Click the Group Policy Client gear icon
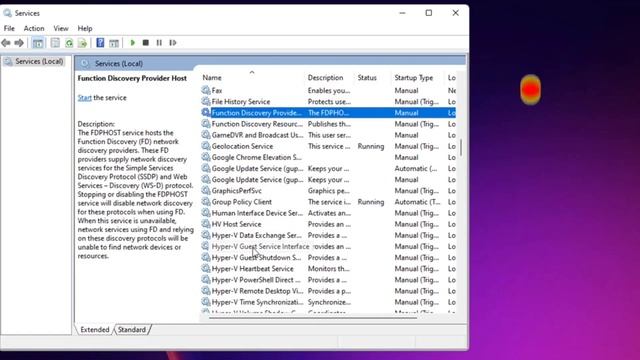This screenshot has height=360, width=640. tap(206, 202)
